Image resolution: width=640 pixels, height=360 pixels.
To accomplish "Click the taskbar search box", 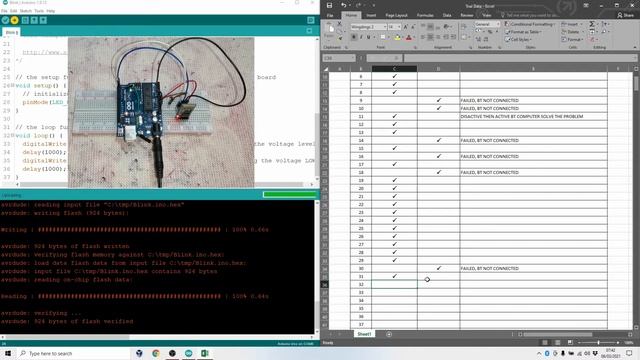I will click(72, 353).
